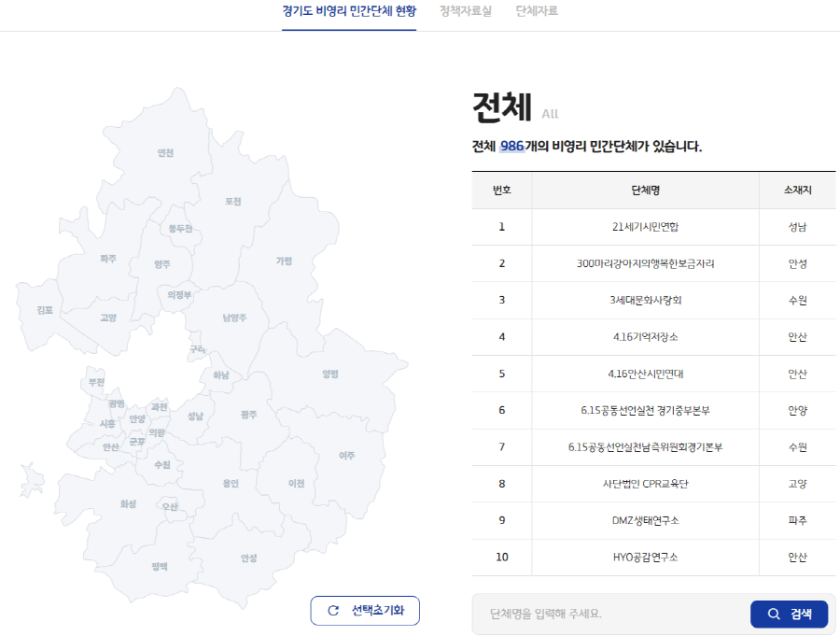840x636 pixels.
Task: Select 양주 region on the map
Action: point(162,264)
